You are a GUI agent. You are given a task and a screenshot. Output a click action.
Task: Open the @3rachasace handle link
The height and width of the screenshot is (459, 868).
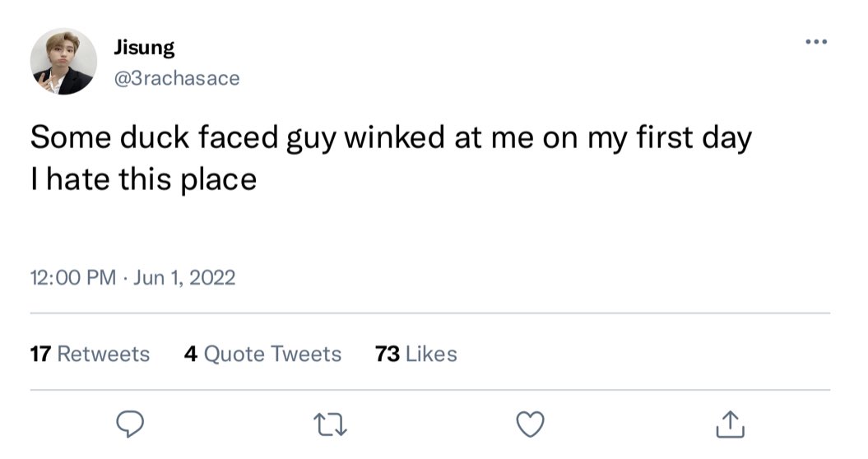(177, 78)
